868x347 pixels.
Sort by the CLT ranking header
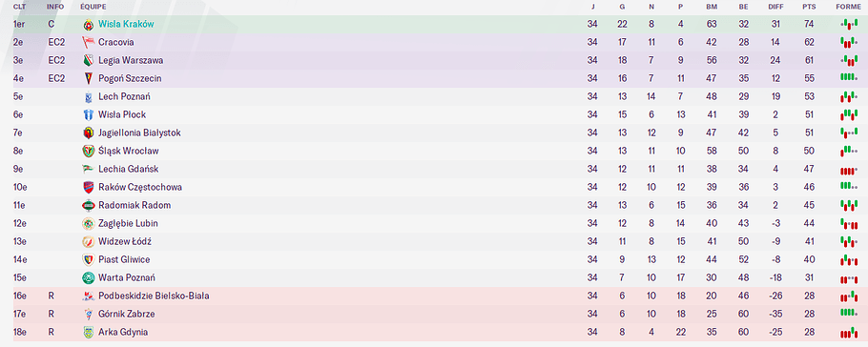pos(19,7)
